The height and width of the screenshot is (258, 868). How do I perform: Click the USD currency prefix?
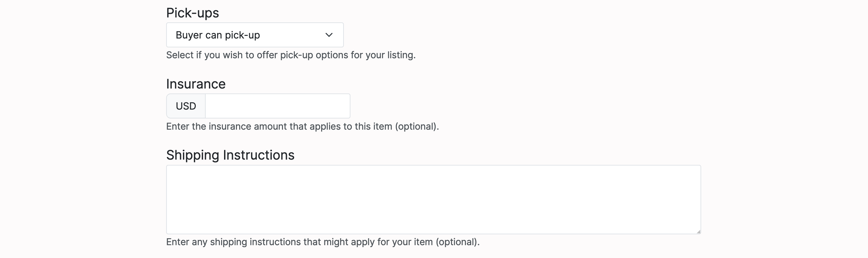click(186, 106)
